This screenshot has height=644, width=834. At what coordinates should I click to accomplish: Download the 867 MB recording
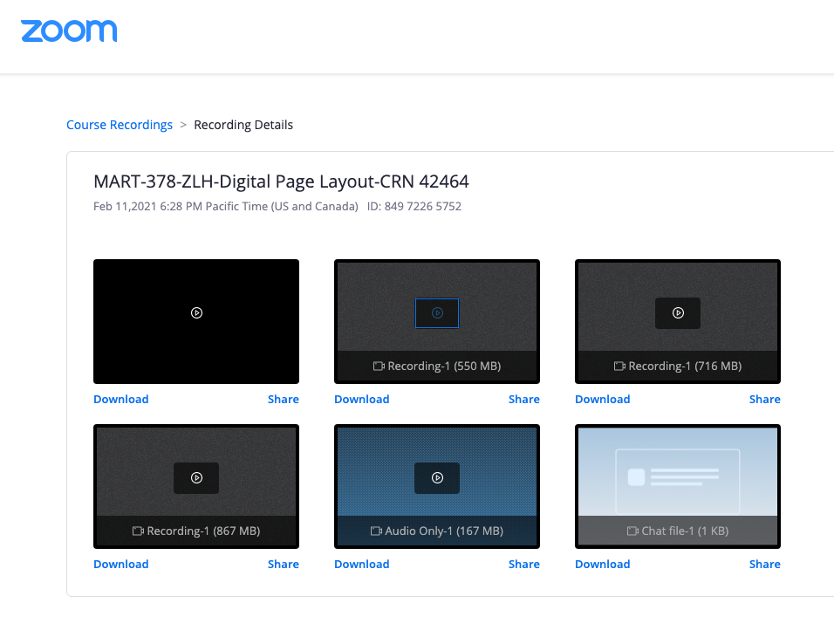pyautogui.click(x=120, y=565)
